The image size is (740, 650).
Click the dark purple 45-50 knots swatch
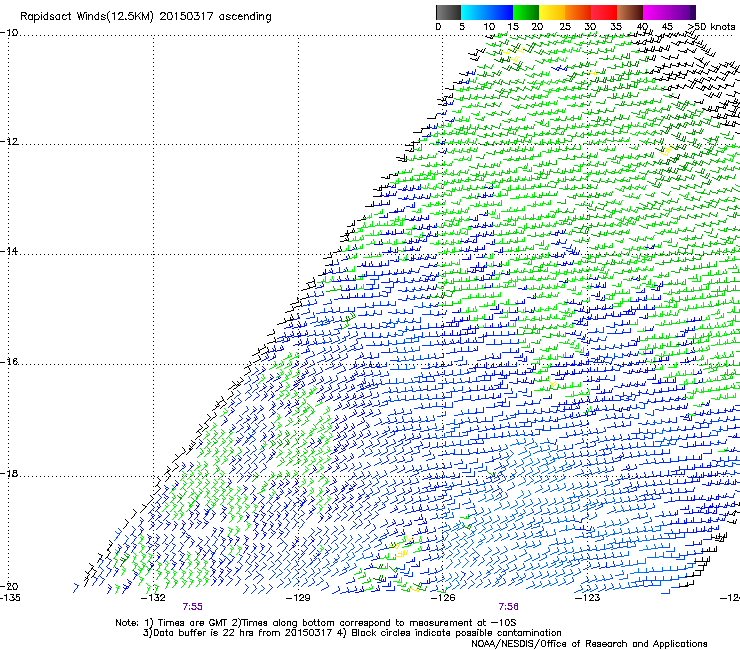coord(682,12)
